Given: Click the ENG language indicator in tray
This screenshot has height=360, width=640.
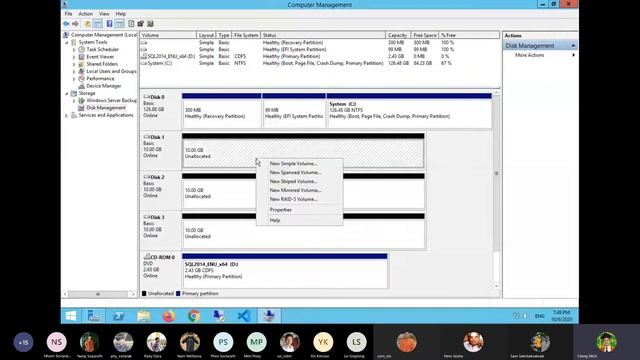Looking at the screenshot, I should click(x=540, y=316).
